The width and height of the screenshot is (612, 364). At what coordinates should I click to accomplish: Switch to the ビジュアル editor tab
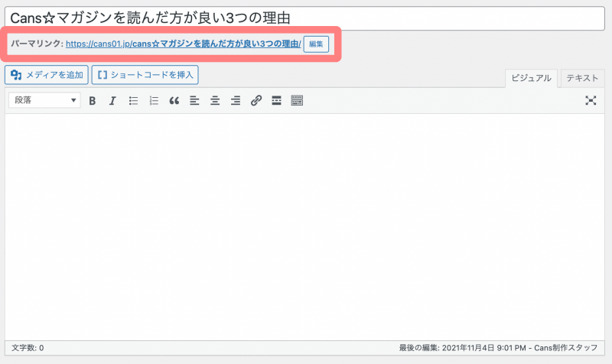pyautogui.click(x=531, y=78)
